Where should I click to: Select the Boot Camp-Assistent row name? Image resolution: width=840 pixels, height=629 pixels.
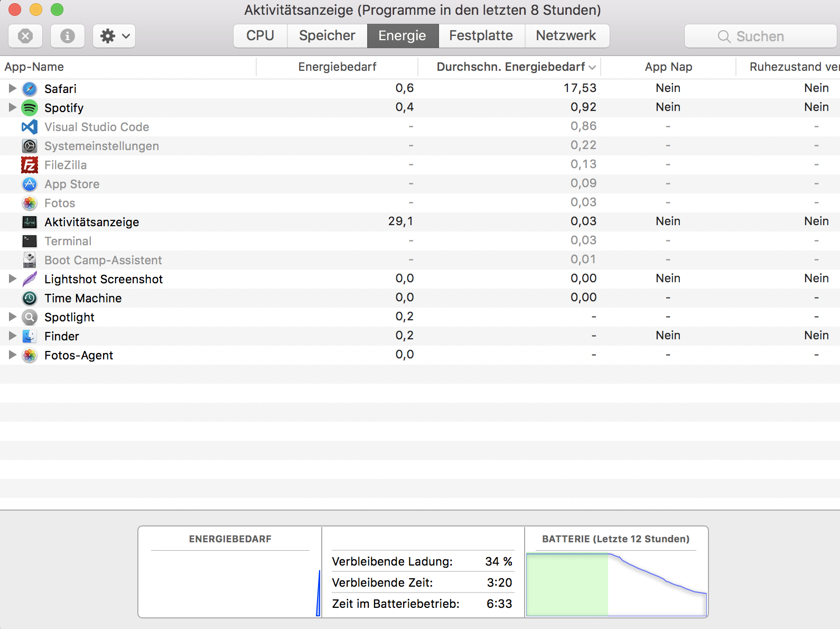pyautogui.click(x=103, y=261)
